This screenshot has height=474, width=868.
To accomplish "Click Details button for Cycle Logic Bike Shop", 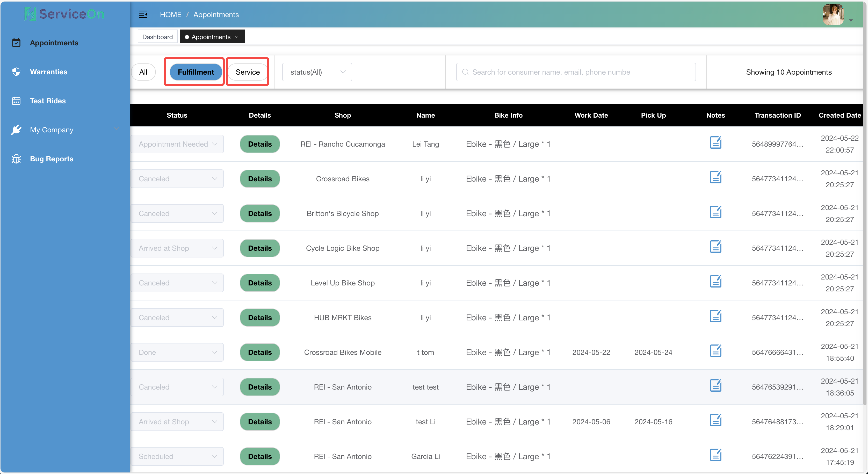I will (x=260, y=248).
